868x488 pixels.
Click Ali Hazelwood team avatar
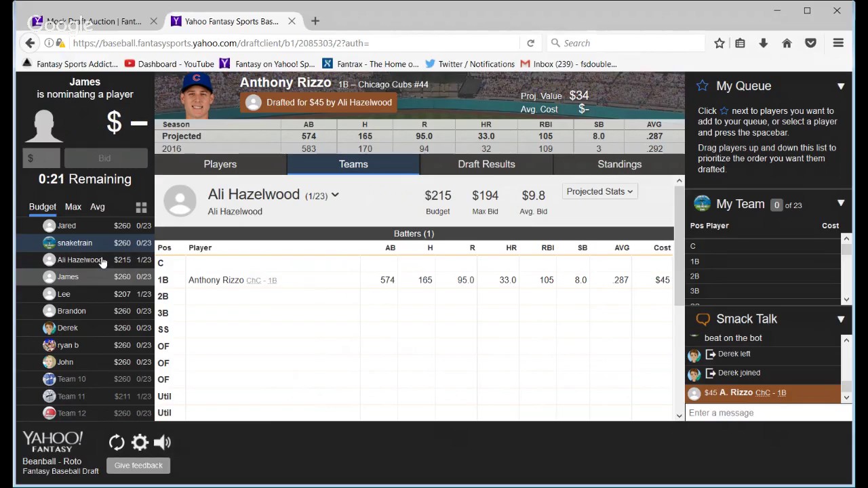point(180,201)
